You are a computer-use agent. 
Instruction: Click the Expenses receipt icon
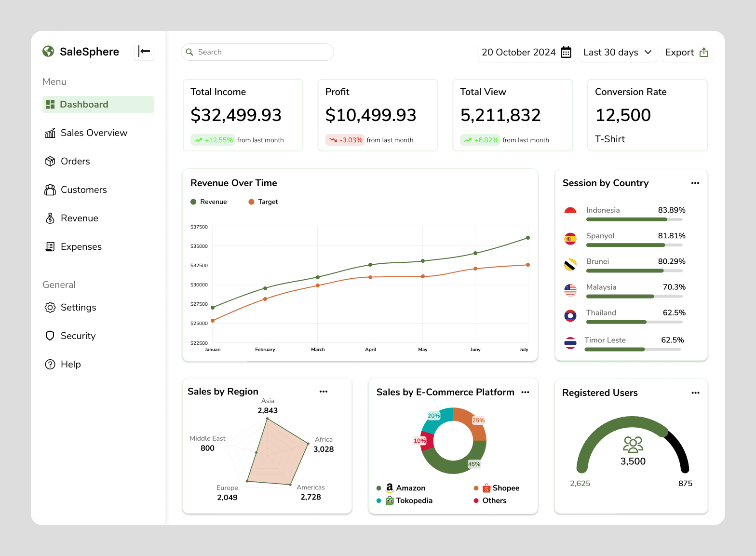point(50,246)
